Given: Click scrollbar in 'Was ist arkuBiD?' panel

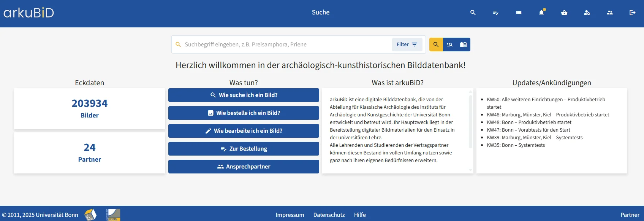Looking at the screenshot, I should (x=470, y=122).
